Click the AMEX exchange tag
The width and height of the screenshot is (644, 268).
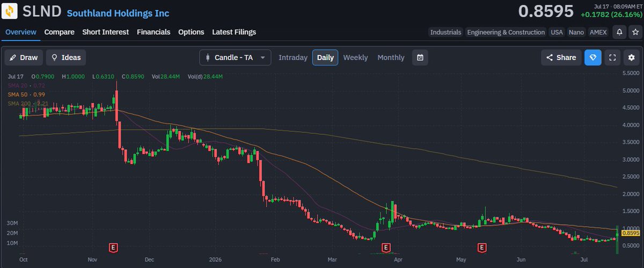click(x=598, y=32)
